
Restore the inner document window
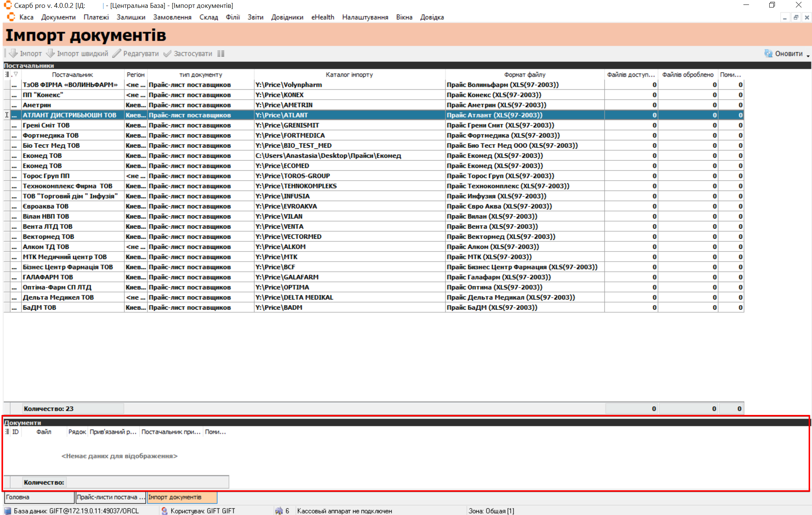tap(796, 17)
